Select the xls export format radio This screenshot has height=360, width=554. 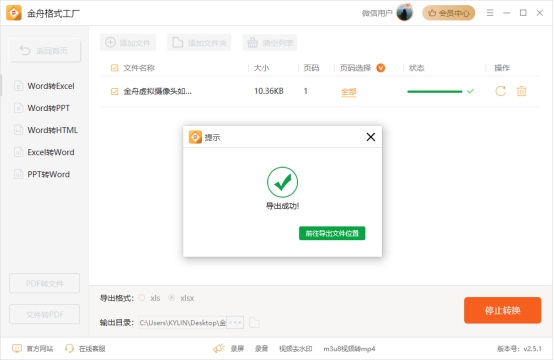(142, 298)
